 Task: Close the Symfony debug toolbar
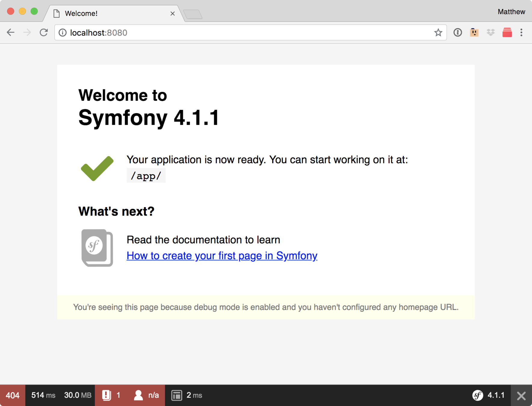[x=521, y=395]
